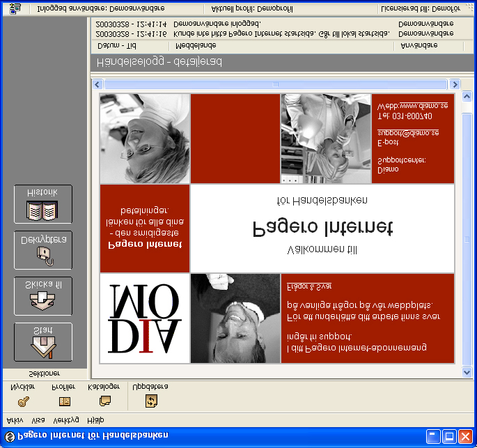Click the 'Pagero Internet' welcome heading
477x448 pixels.
click(x=322, y=228)
